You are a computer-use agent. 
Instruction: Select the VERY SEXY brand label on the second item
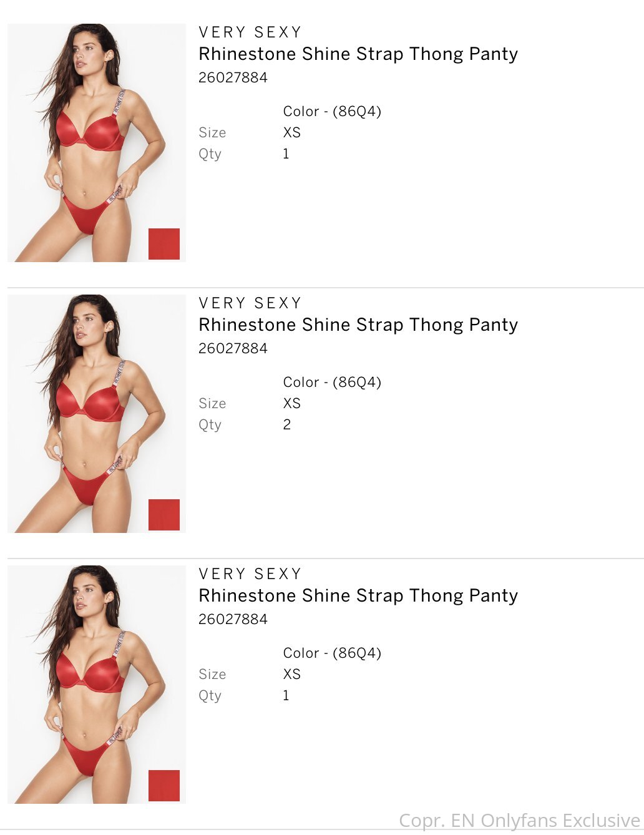click(250, 303)
